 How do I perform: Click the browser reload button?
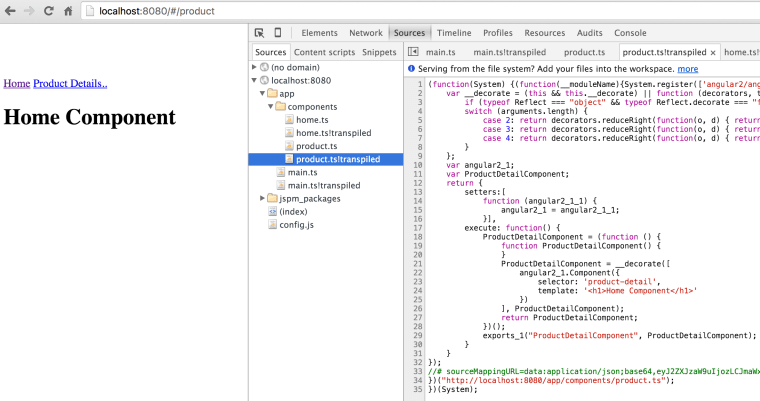[x=50, y=10]
